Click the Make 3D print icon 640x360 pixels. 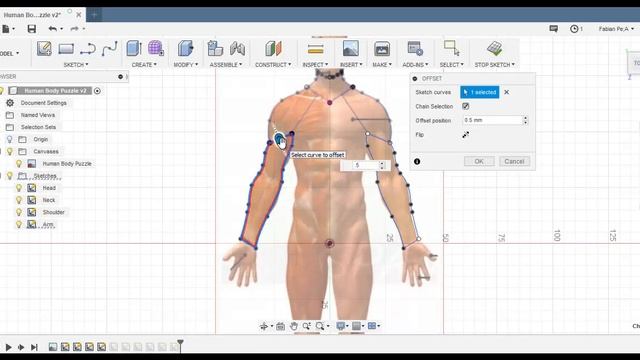382,49
